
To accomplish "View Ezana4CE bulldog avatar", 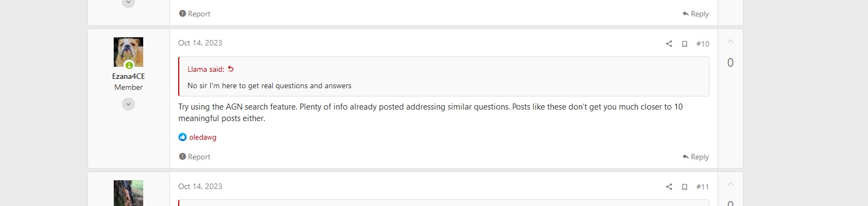I will (128, 52).
